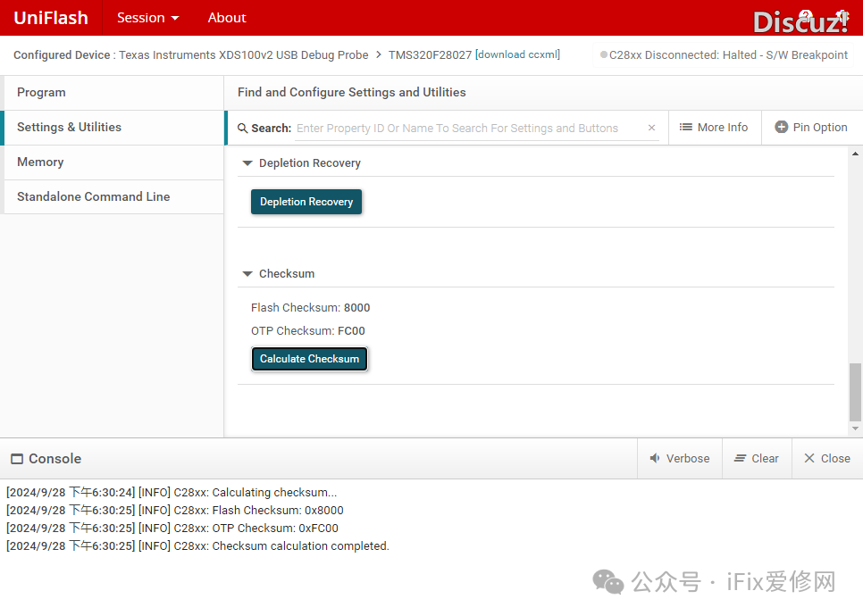863x616 pixels.
Task: Click the Verbose speaker icon
Action: (x=655, y=459)
